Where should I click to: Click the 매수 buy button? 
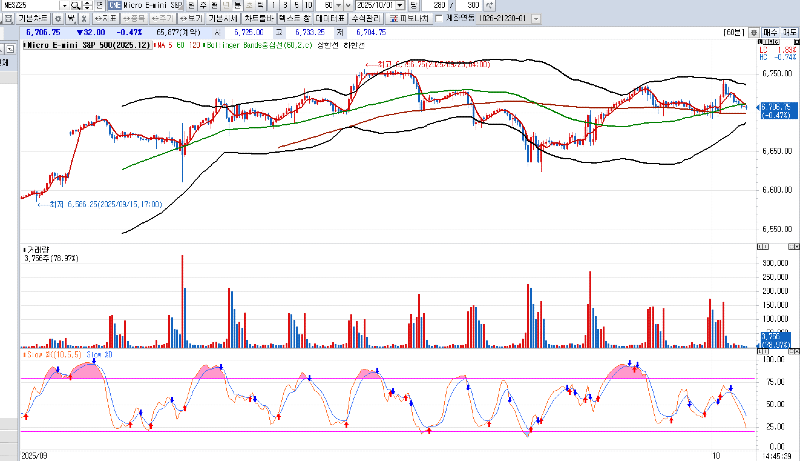[768, 33]
